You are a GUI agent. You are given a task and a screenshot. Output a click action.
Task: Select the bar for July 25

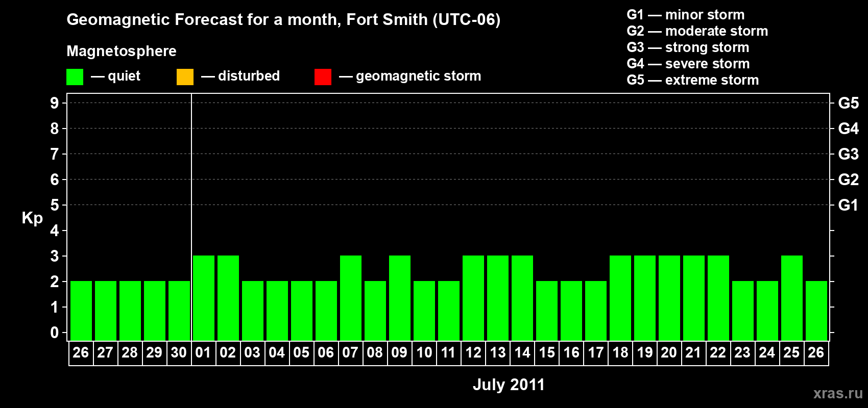[x=792, y=298]
